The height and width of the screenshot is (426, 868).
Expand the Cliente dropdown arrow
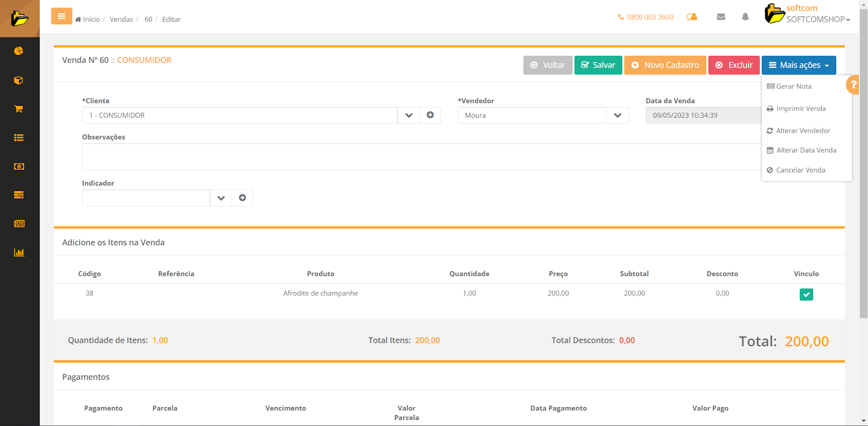409,116
